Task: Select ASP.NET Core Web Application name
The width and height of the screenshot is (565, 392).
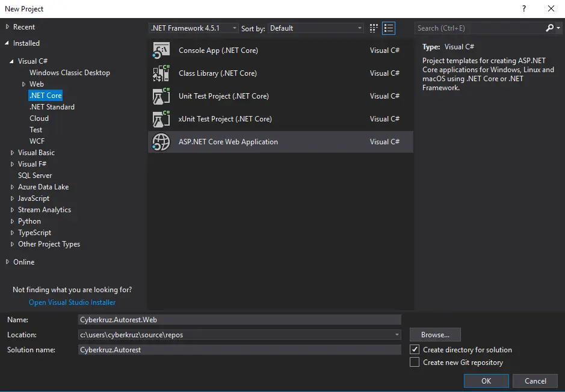Action: tap(228, 142)
